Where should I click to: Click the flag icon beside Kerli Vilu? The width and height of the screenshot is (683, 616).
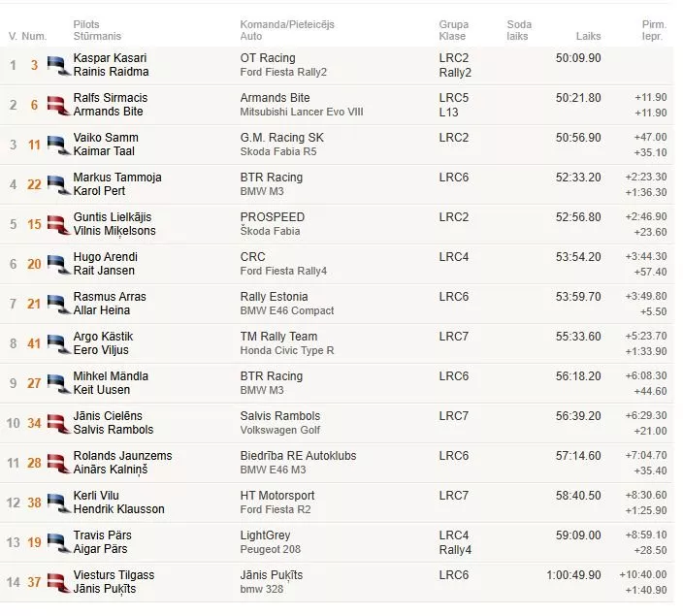[x=59, y=503]
